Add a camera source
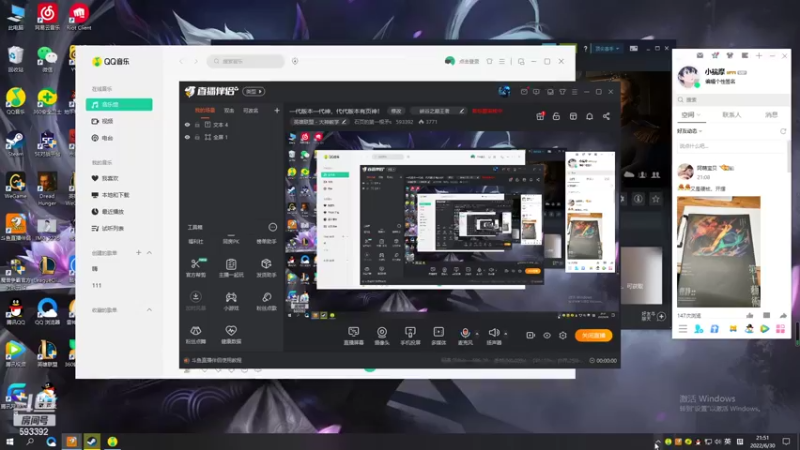Image resolution: width=800 pixels, height=450 pixels. [x=382, y=332]
